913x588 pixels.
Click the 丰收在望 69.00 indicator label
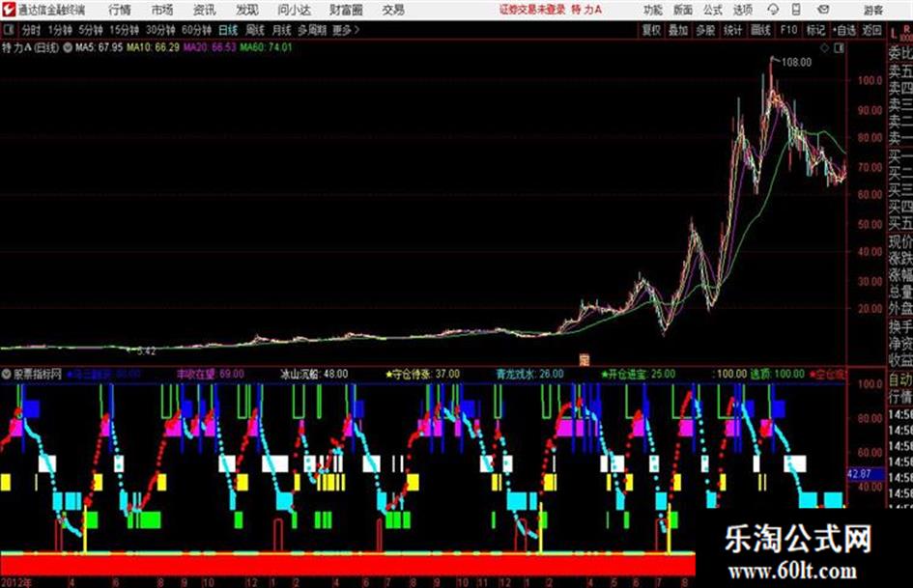click(x=211, y=374)
